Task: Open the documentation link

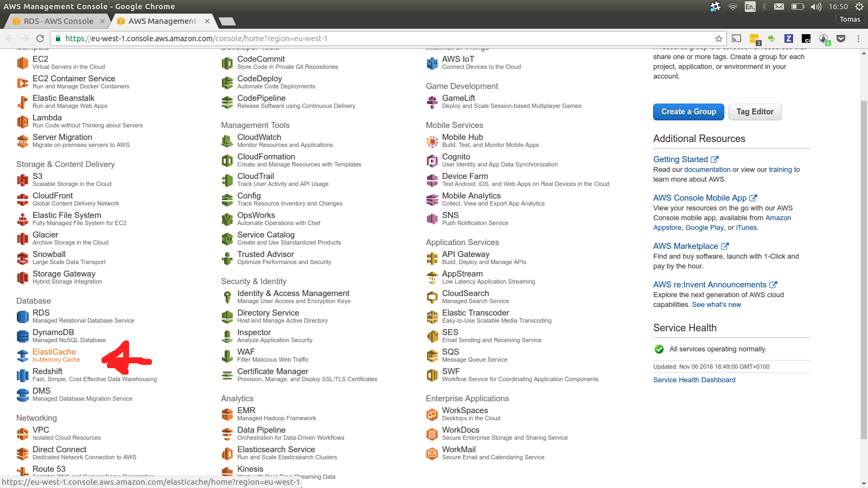Action: [x=707, y=170]
